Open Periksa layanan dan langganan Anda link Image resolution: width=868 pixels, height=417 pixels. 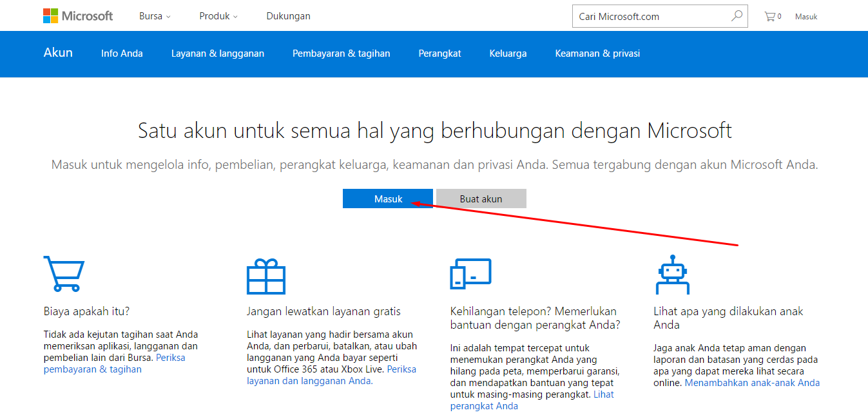[331, 375]
